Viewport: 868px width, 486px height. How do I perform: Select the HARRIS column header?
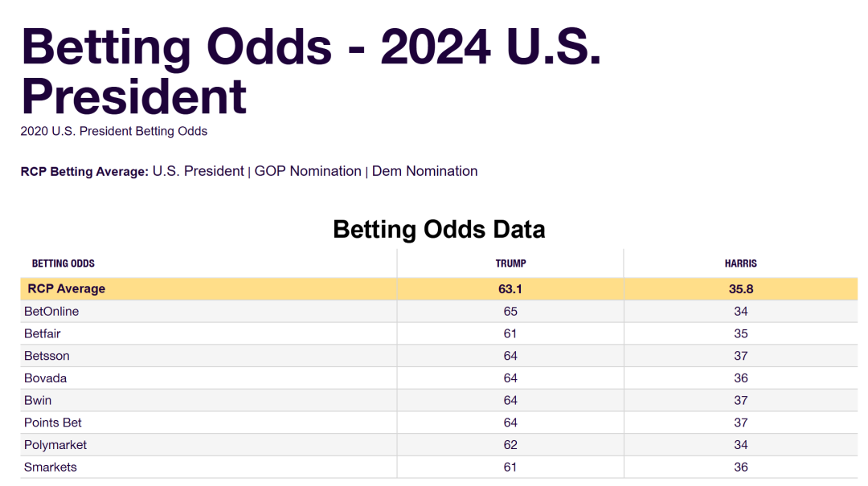tap(740, 263)
